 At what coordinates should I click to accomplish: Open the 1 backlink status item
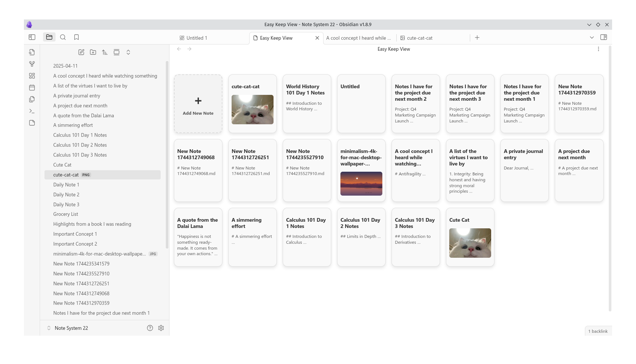coord(598,331)
